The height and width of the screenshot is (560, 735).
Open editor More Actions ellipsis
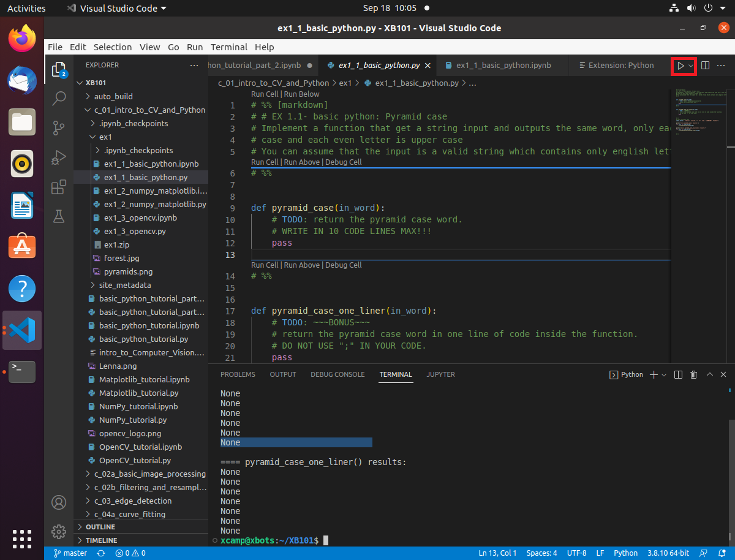tap(721, 65)
